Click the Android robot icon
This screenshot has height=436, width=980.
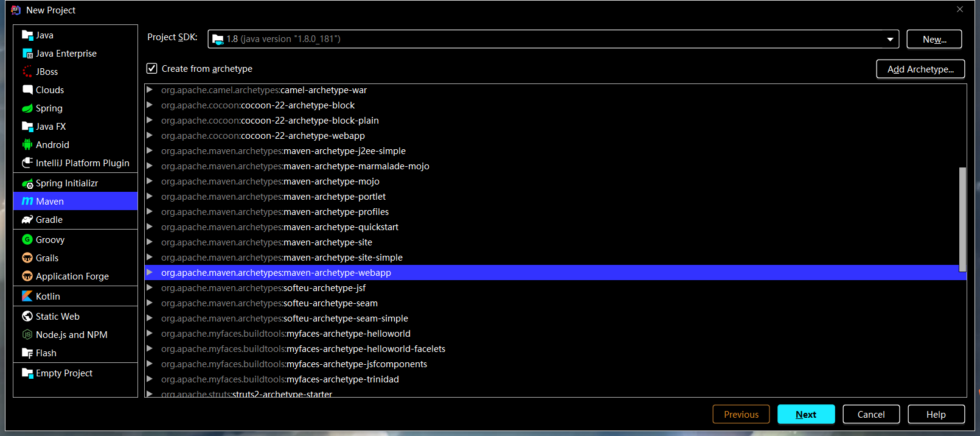27,145
